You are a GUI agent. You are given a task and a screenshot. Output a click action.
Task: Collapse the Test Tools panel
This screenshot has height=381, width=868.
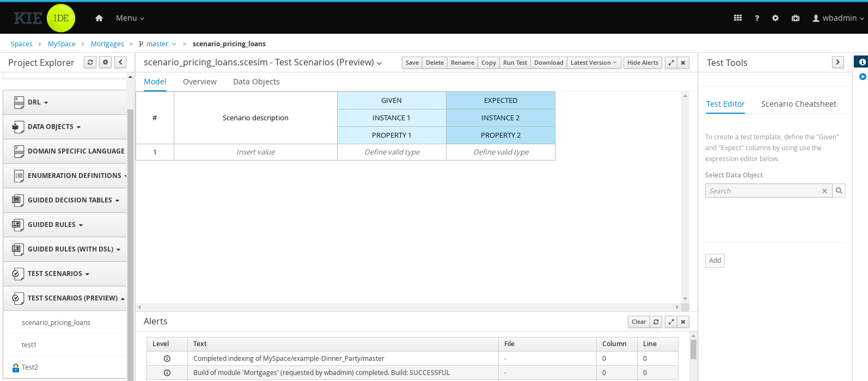click(x=838, y=62)
